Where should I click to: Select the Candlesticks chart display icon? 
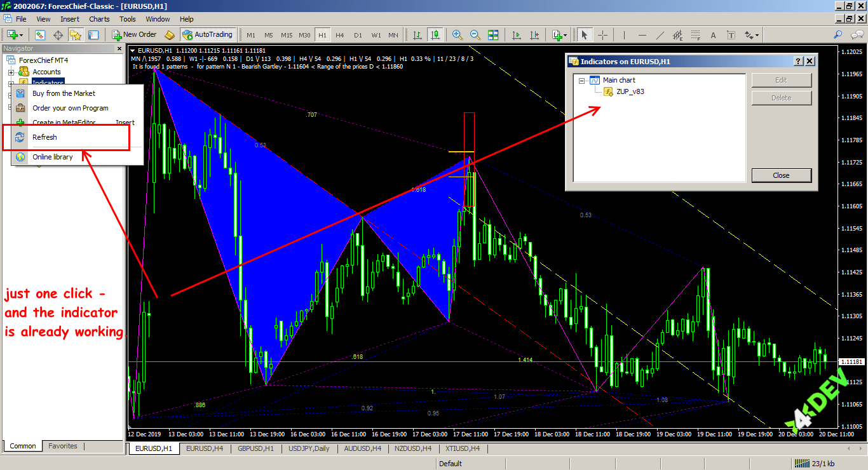pyautogui.click(x=435, y=35)
